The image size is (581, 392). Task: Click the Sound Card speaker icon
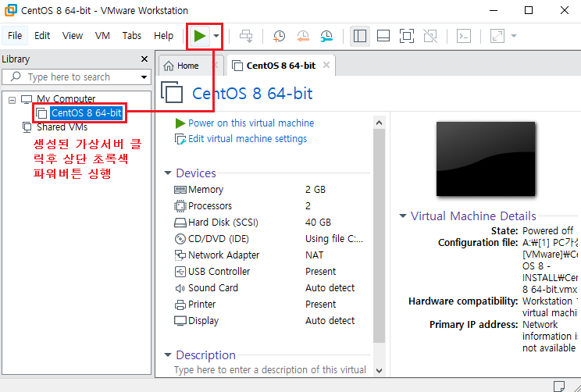pos(180,288)
